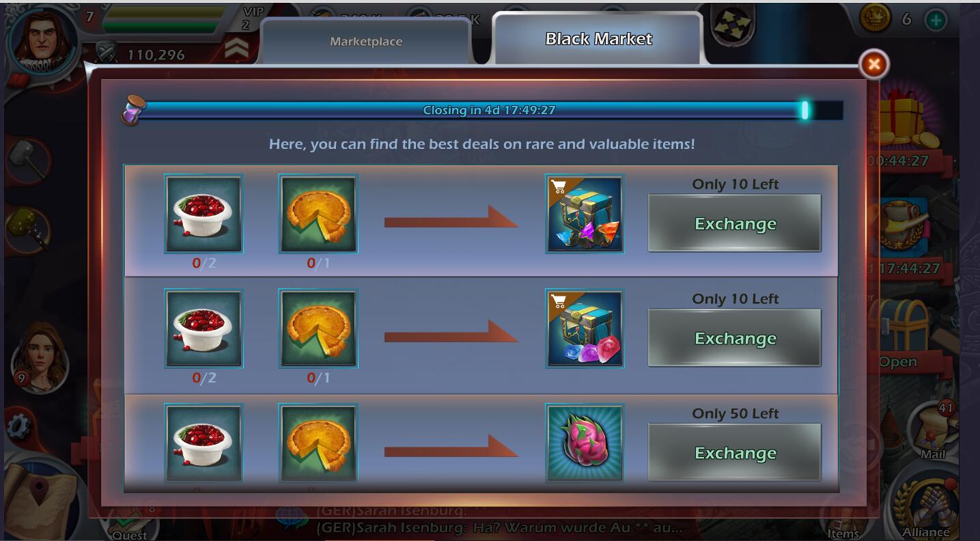Select the first row cranberry sauce item
The width and height of the screenshot is (980, 541).
pyautogui.click(x=203, y=214)
